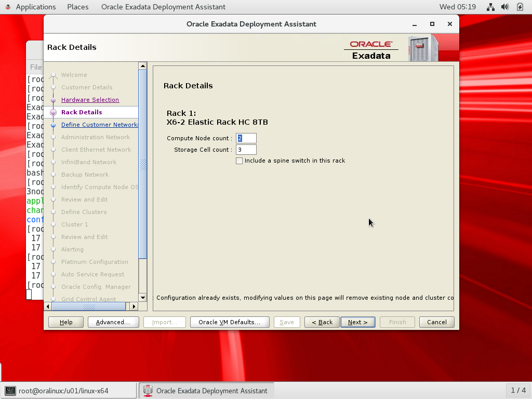Click the battery status icon in top bar
The height and width of the screenshot is (399, 532).
(520, 7)
